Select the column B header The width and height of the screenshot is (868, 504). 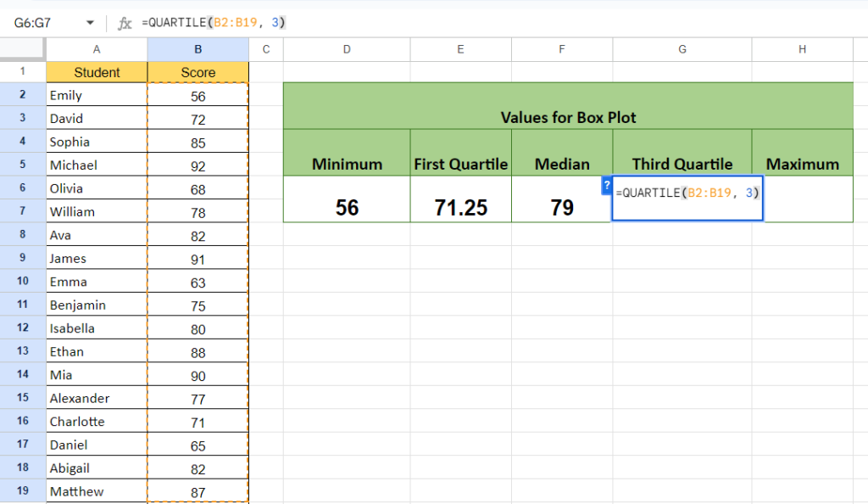[x=198, y=50]
